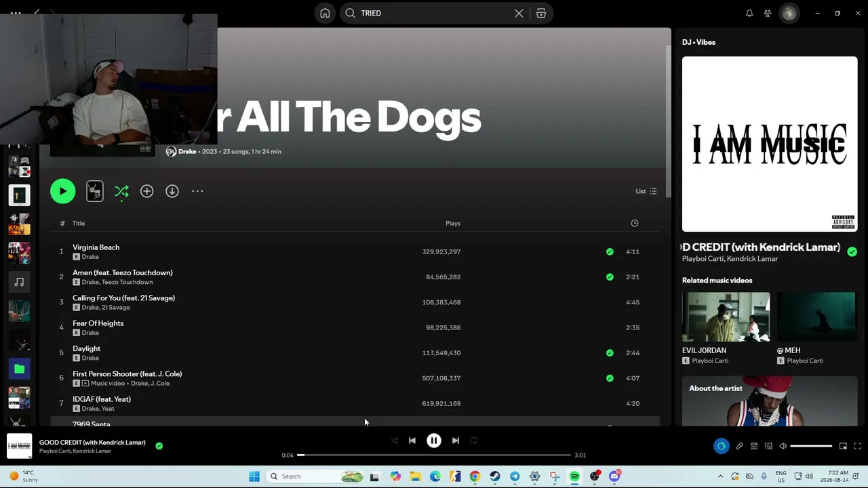Open the Friend Activity icon
Image resolution: width=868 pixels, height=488 pixels.
768,13
